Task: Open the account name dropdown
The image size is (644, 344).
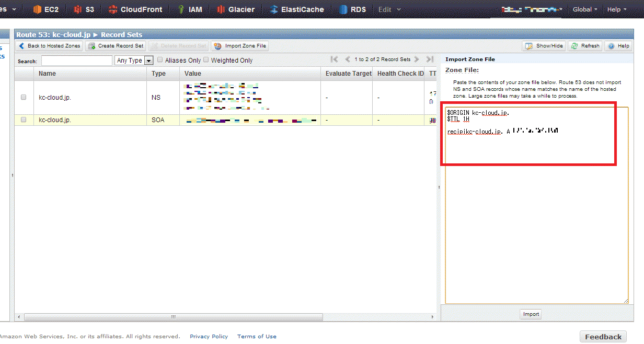Action: coord(532,9)
